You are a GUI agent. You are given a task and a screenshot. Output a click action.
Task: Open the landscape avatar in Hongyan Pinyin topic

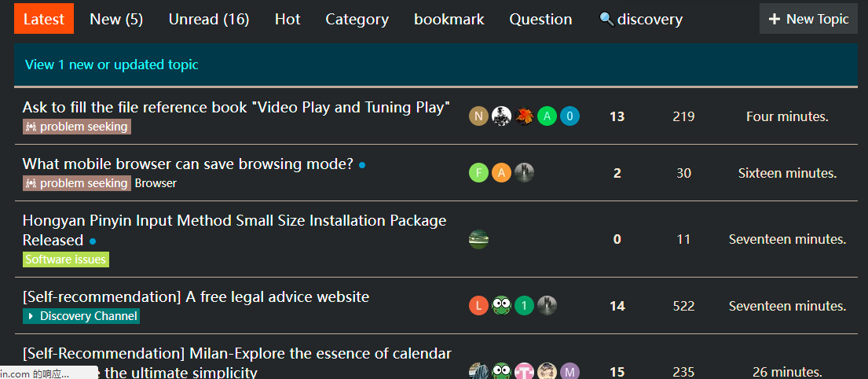click(x=478, y=239)
